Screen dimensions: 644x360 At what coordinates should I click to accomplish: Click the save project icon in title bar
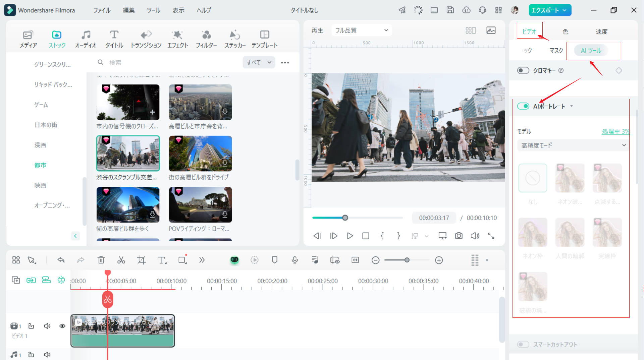[x=450, y=10]
